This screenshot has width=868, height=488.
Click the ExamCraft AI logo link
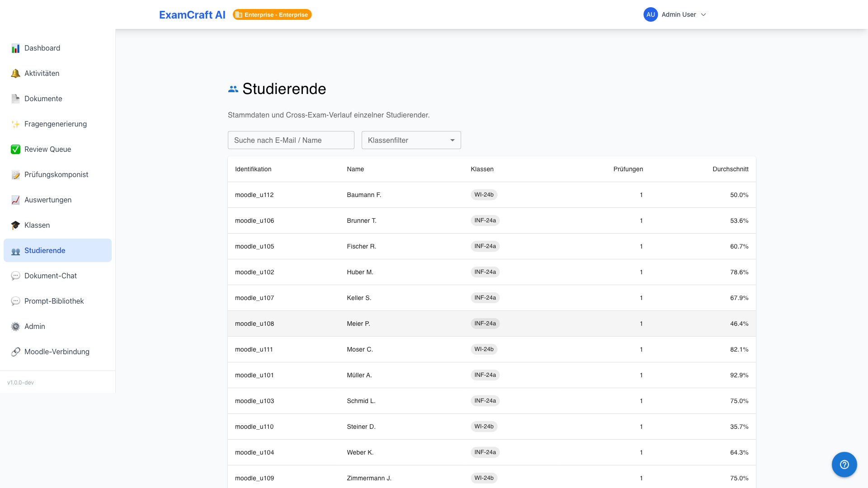[192, 15]
